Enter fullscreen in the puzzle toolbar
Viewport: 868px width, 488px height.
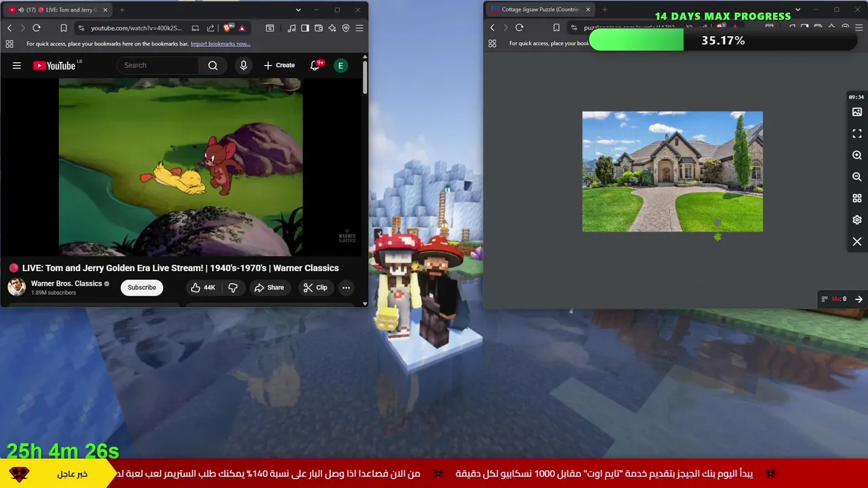pos(857,134)
